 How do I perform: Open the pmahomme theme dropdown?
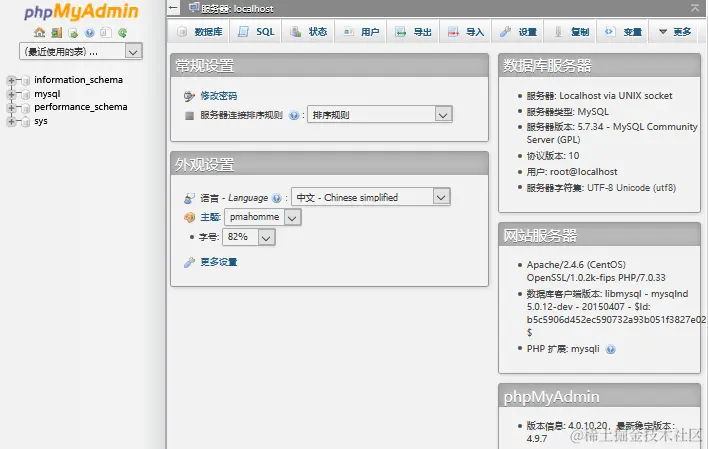pyautogui.click(x=262, y=217)
